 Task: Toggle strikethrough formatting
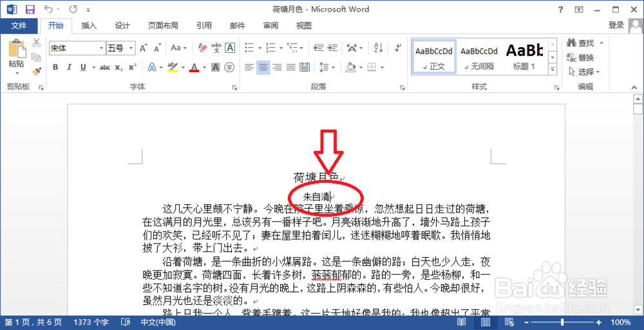click(105, 68)
